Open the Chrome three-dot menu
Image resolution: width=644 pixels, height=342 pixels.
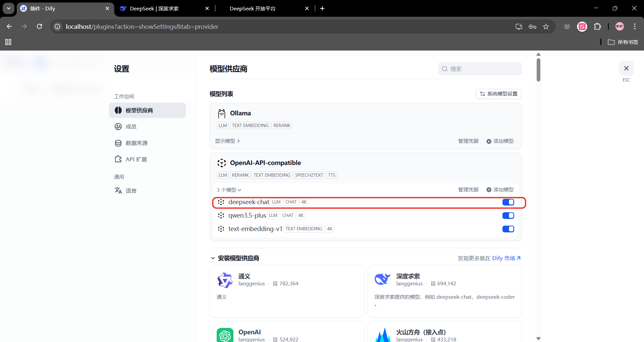click(635, 26)
